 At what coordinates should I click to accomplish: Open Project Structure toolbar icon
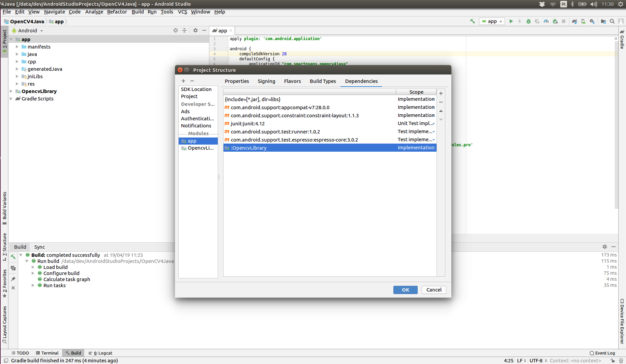point(603,21)
